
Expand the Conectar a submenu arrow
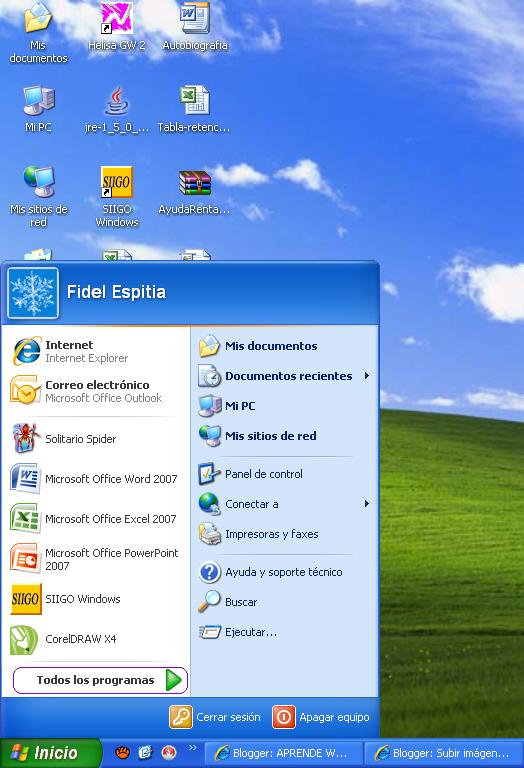(367, 504)
